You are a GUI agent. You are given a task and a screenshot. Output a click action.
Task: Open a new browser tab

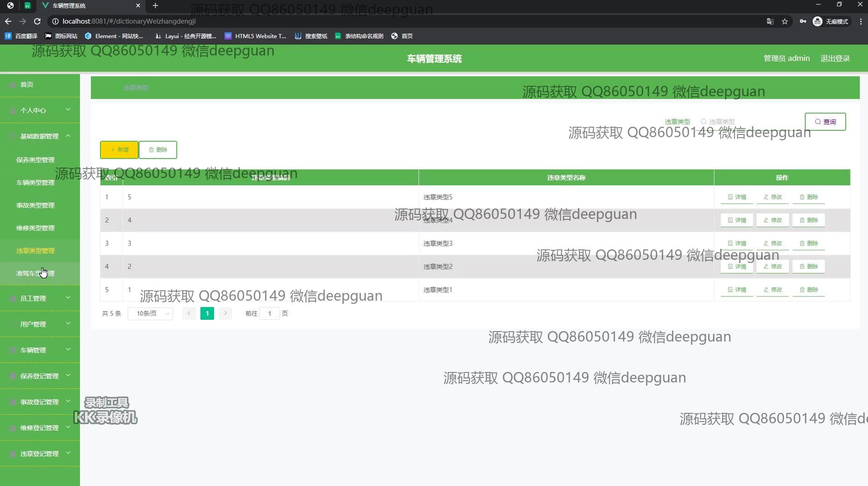tap(155, 5)
